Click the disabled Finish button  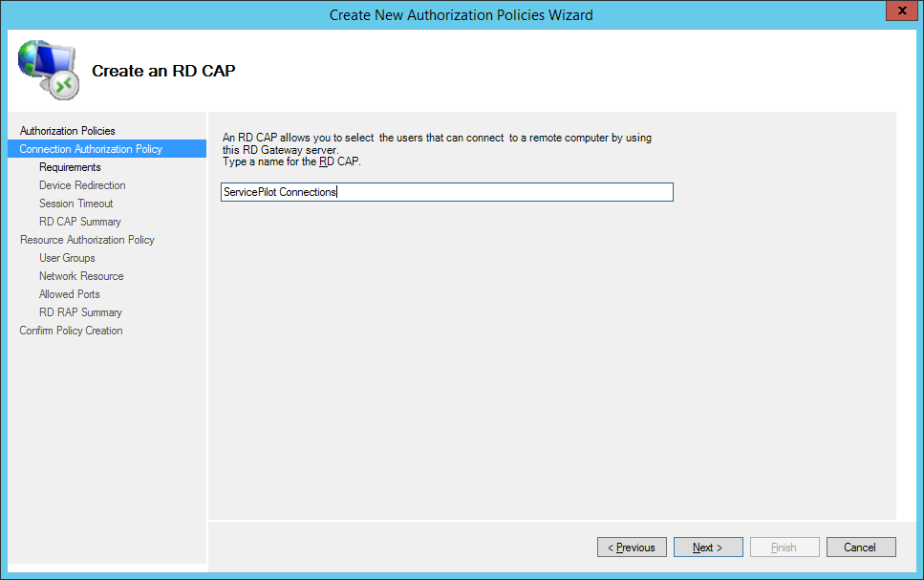784,548
